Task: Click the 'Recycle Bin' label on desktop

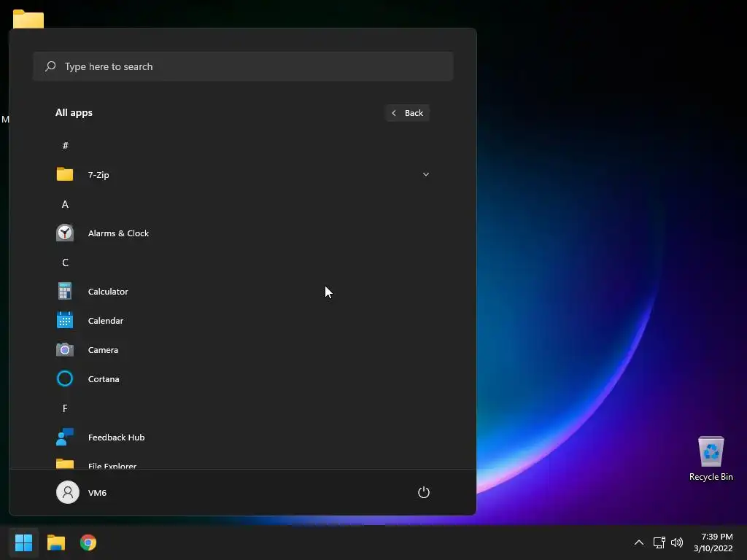Action: (x=711, y=477)
